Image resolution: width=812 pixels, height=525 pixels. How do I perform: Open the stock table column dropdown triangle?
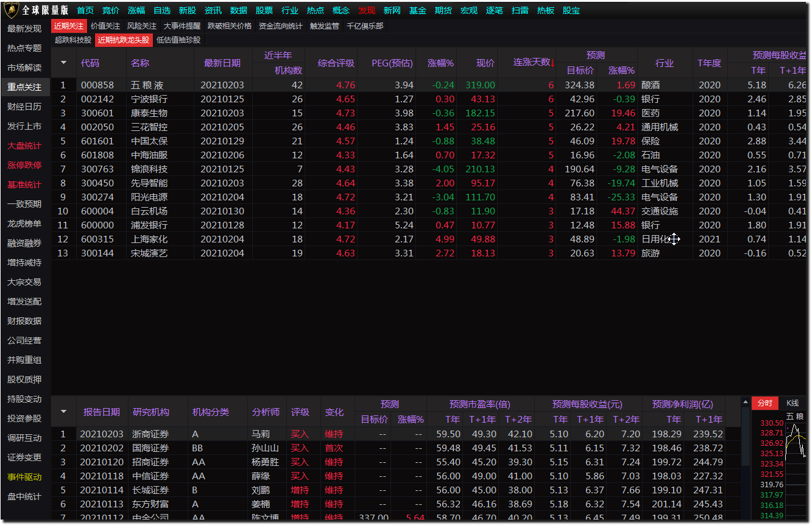63,63
